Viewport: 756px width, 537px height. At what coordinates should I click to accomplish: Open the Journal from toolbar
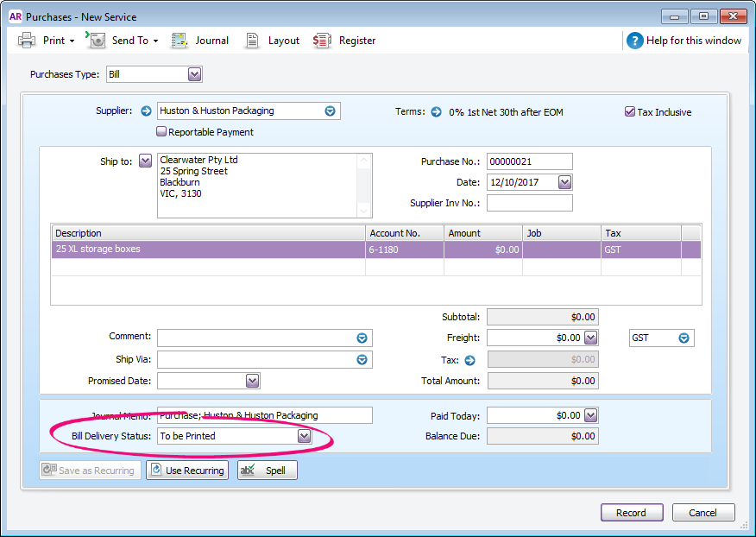(x=180, y=41)
